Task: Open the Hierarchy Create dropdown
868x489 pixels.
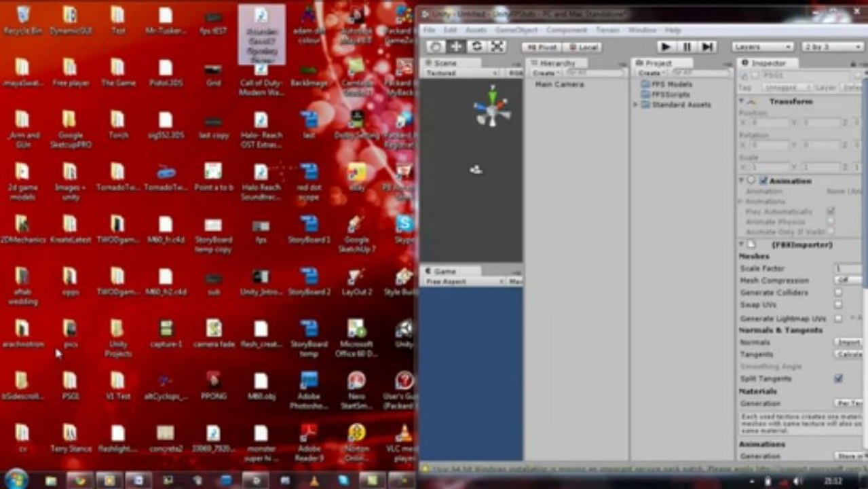Action: click(545, 73)
